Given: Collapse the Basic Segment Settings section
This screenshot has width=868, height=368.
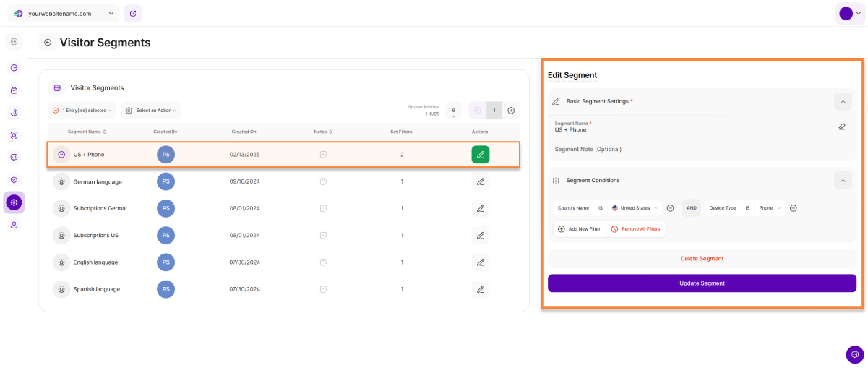Looking at the screenshot, I should pos(842,102).
